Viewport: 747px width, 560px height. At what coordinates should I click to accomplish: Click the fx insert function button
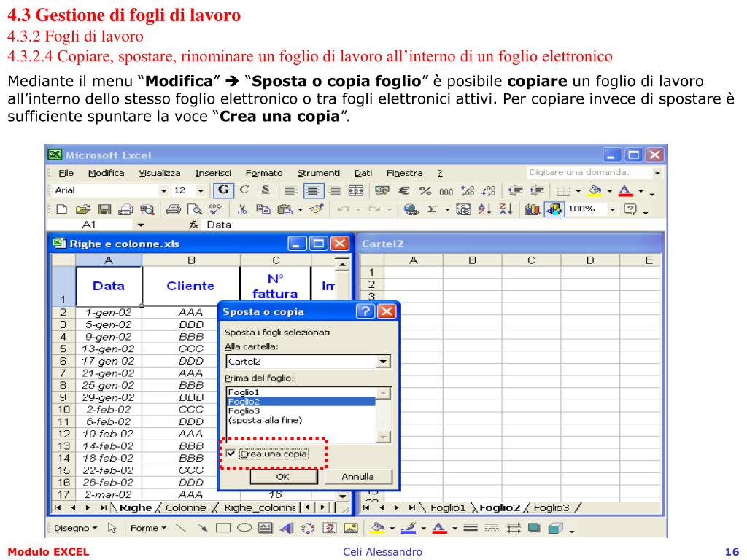[194, 225]
